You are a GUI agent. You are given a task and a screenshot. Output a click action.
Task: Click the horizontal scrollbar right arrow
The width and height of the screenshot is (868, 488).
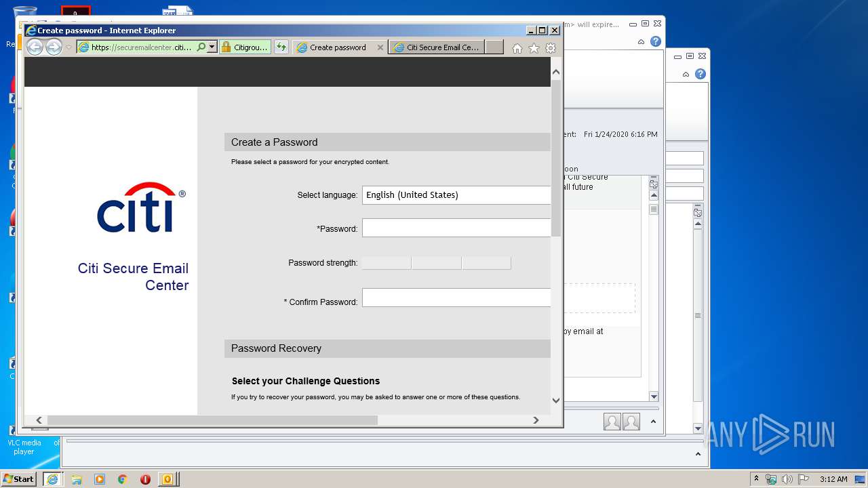tap(536, 420)
